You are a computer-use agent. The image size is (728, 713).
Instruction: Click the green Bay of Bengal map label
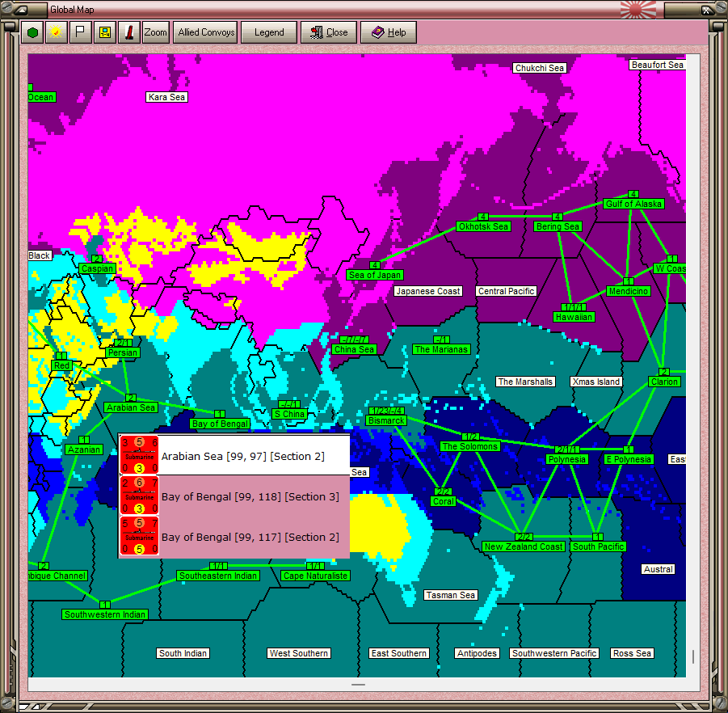point(220,424)
